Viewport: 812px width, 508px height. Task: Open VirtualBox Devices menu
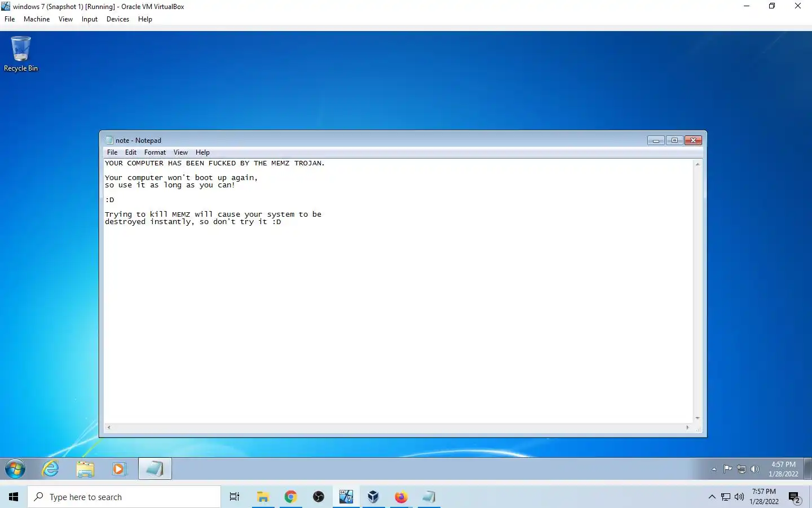tap(118, 19)
